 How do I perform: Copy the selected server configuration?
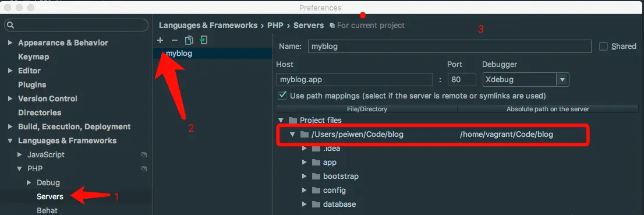[189, 40]
